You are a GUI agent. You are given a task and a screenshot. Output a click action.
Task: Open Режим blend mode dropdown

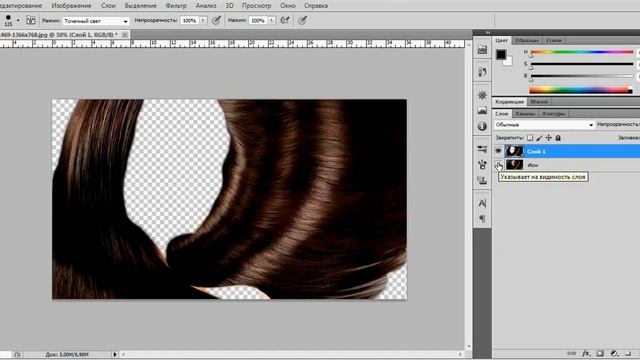(x=96, y=21)
